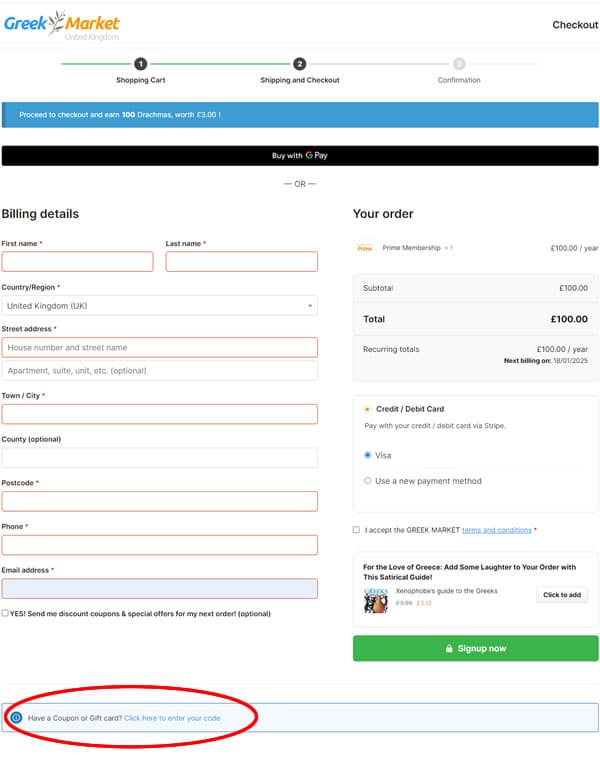Click the Prime Membership product icon
Viewport: 600px width, 774px height.
point(365,248)
